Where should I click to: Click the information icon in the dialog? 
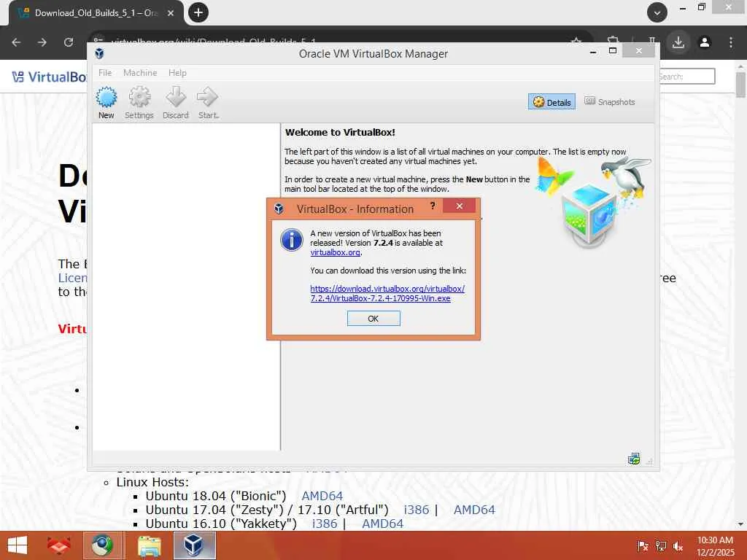pos(292,239)
